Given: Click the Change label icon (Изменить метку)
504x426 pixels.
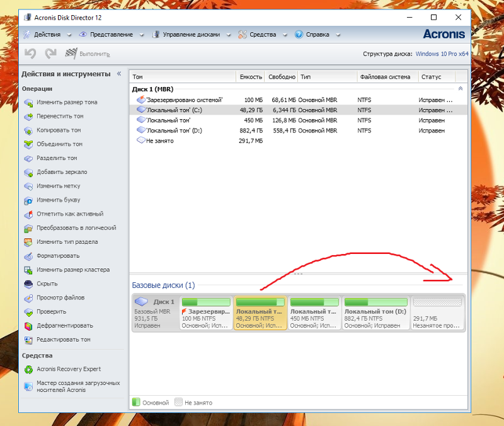Looking at the screenshot, I should point(28,187).
